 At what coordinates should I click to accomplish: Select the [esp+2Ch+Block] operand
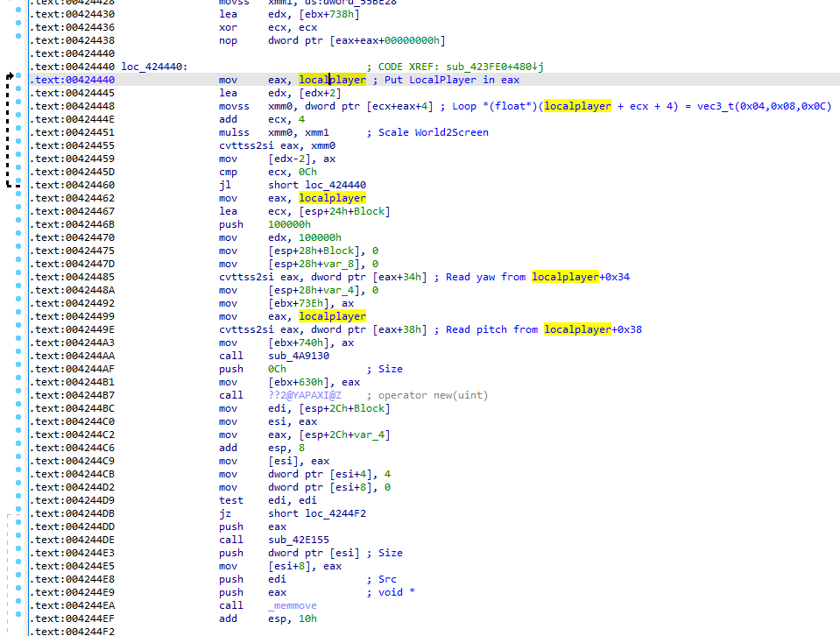[344, 408]
